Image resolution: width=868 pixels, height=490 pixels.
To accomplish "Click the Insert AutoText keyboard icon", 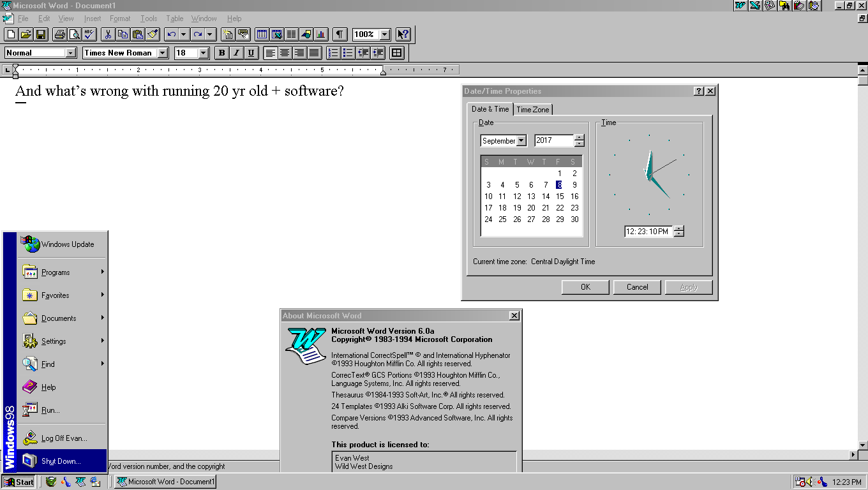I will coord(243,34).
